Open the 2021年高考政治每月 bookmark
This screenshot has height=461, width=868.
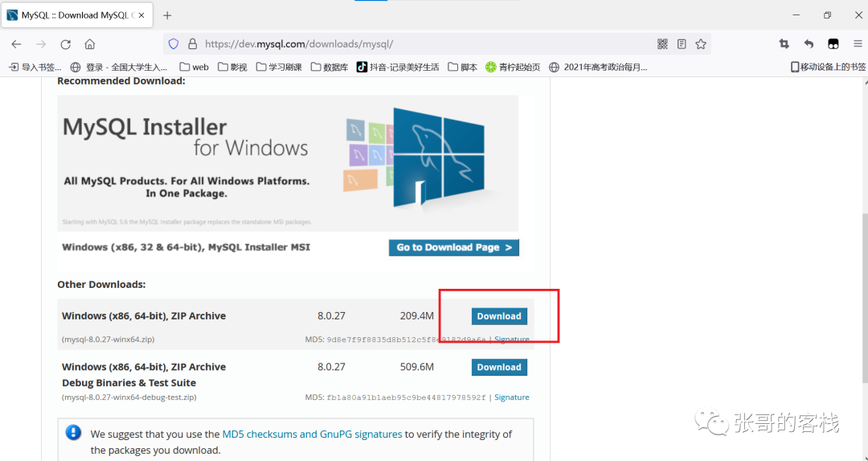click(598, 67)
